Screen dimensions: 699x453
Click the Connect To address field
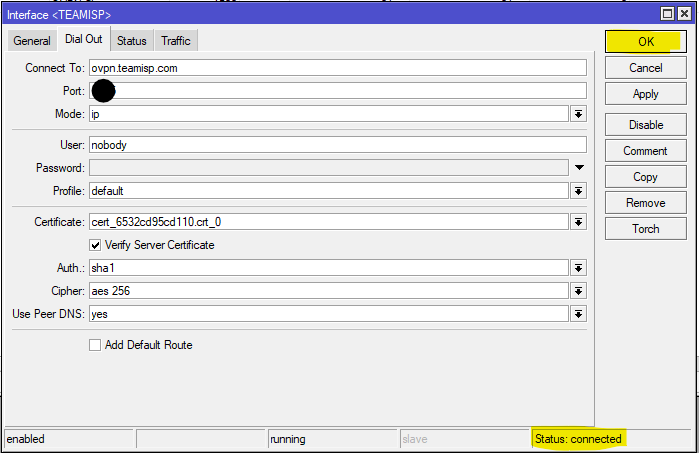click(x=337, y=68)
